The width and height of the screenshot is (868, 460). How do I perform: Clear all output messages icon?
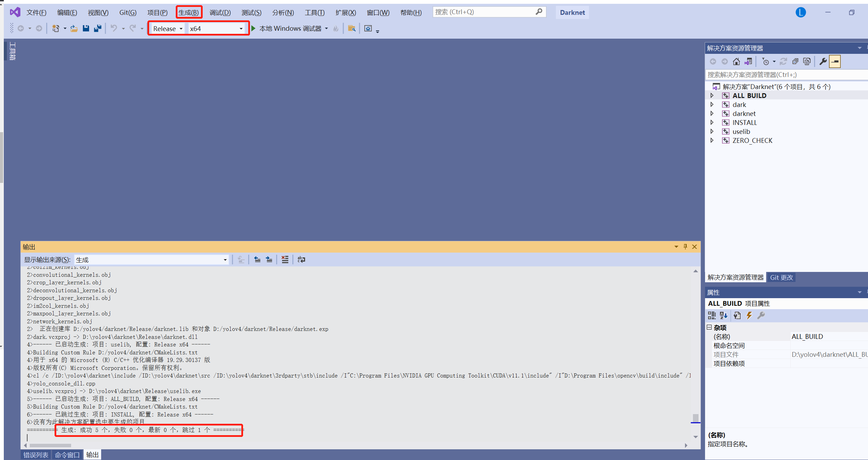tap(286, 260)
